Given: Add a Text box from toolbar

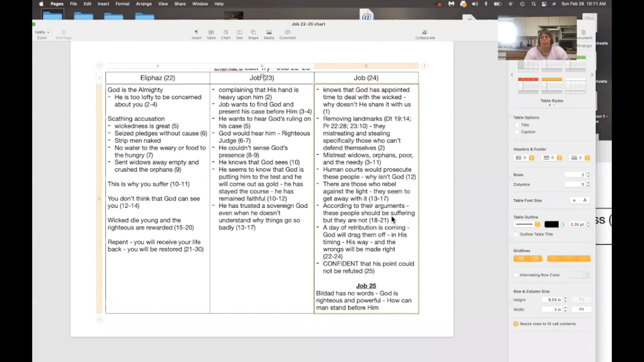Looking at the screenshot, I should [239, 34].
